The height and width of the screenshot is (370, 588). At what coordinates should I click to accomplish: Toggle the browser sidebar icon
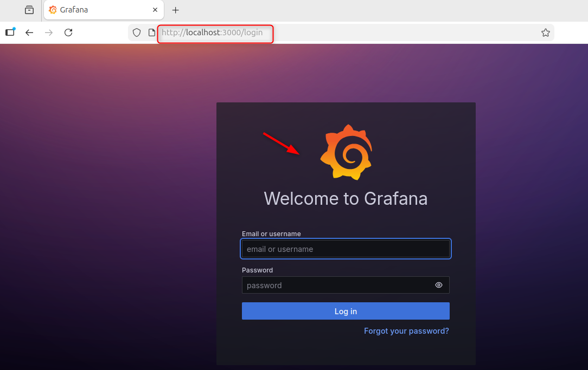coord(10,33)
